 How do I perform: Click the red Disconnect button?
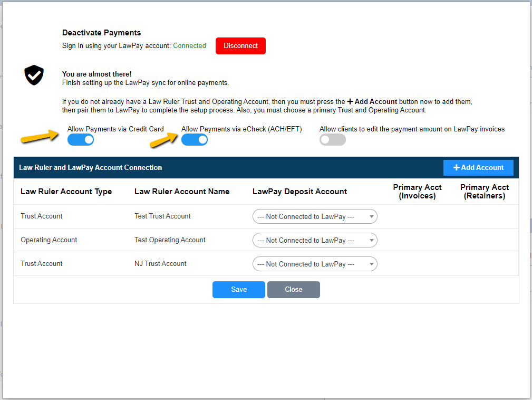240,46
